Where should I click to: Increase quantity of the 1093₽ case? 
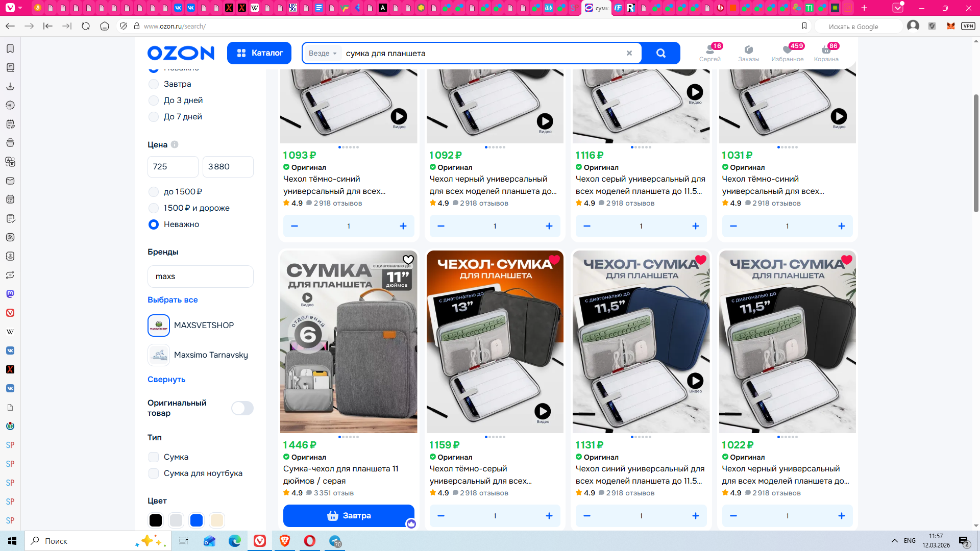tap(403, 226)
